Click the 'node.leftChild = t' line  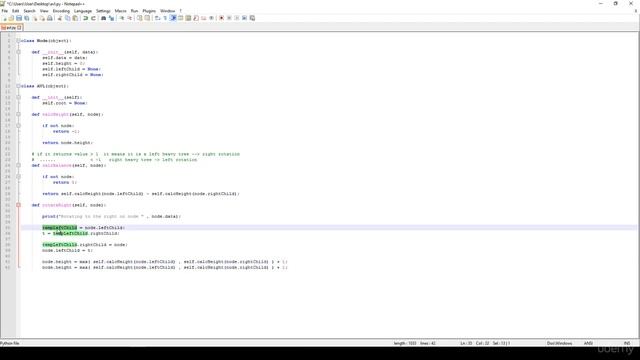point(67,250)
